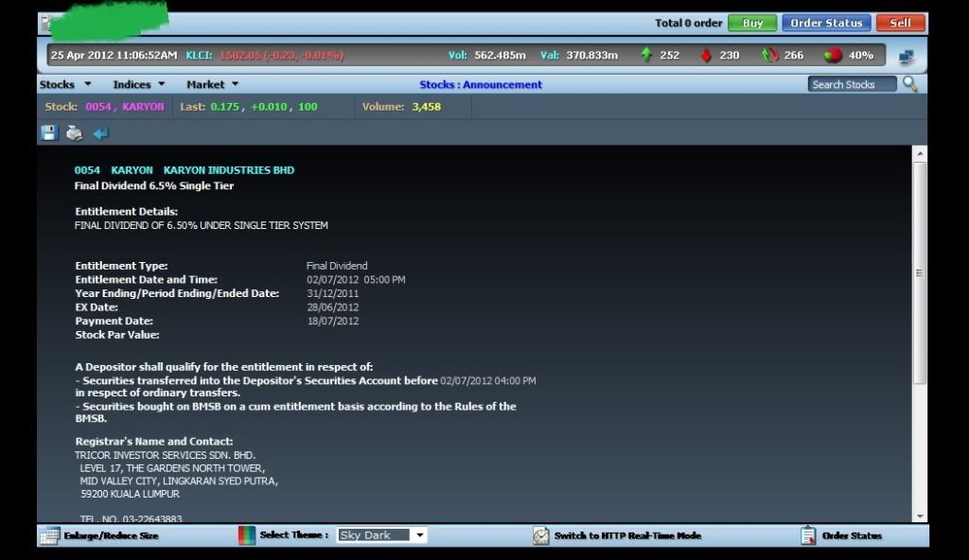Expand the Indices menu dropdown
Viewport: 969px width, 560px height.
coord(139,84)
